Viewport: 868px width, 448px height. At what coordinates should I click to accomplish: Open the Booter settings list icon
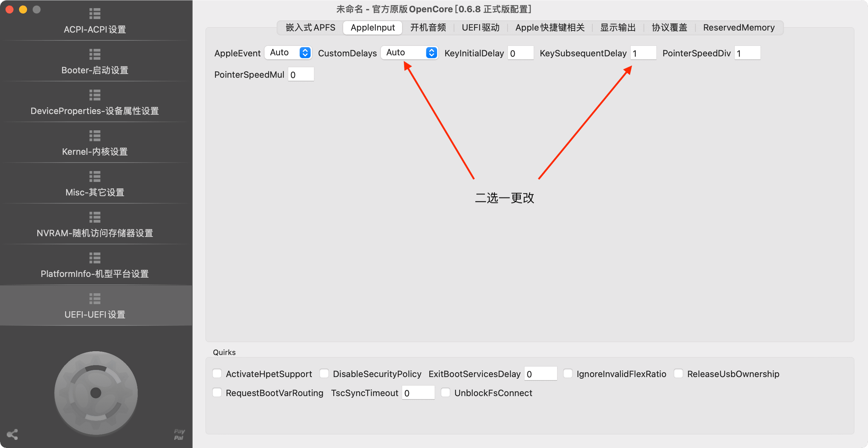(95, 54)
